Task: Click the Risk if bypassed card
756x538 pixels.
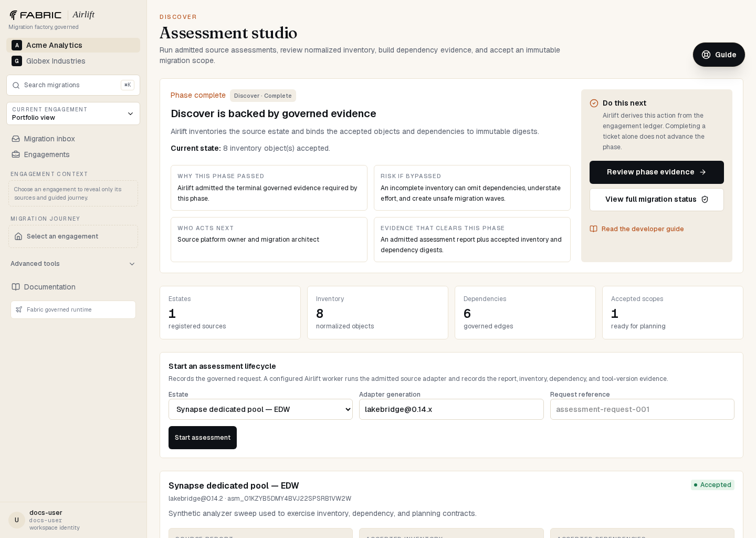Action: point(472,188)
